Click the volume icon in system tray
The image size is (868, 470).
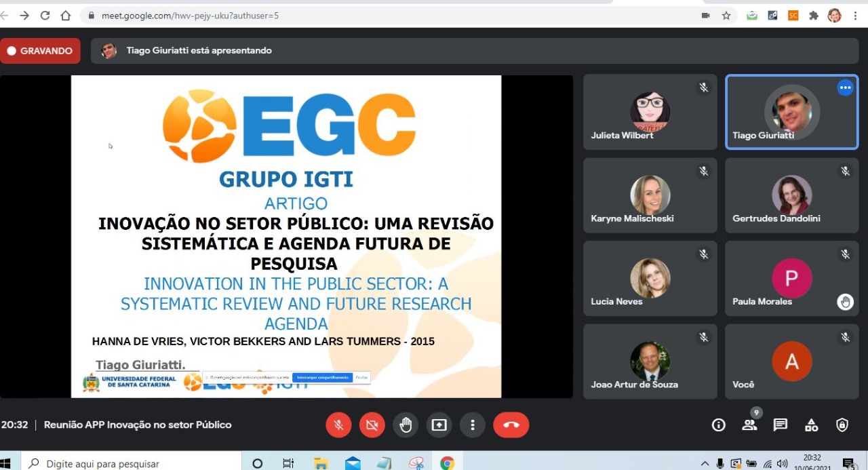point(783,464)
